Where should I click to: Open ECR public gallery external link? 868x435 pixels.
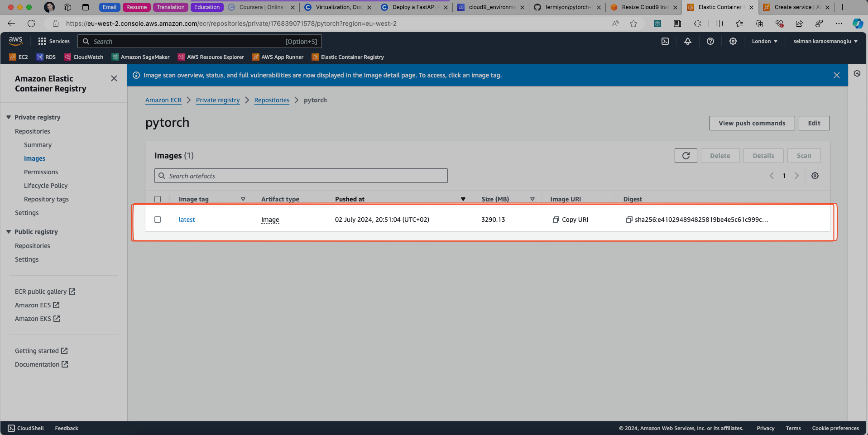45,292
